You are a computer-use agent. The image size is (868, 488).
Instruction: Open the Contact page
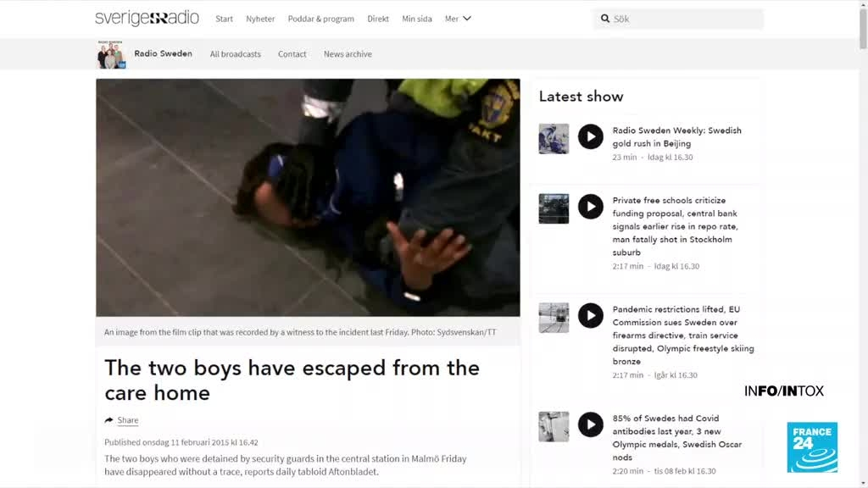pos(292,53)
